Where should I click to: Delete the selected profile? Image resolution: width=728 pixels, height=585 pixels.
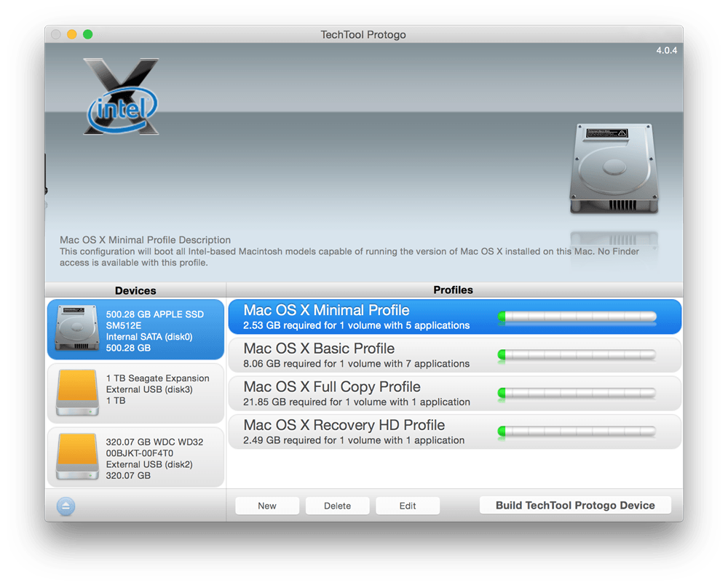click(338, 506)
